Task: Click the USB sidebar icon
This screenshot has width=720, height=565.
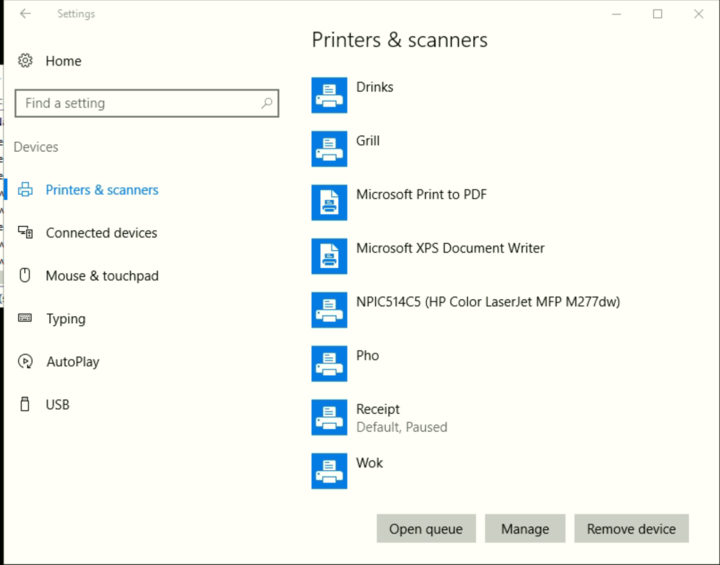Action: [25, 404]
